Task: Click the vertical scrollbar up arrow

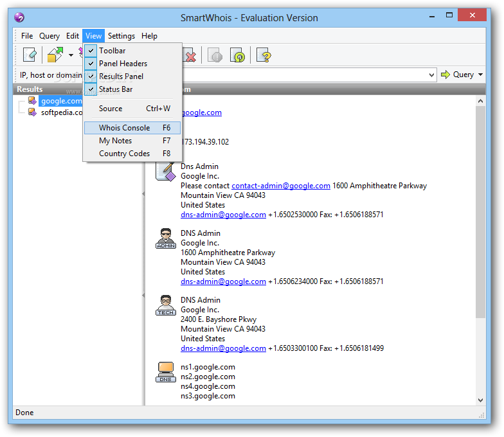Action: (481, 101)
